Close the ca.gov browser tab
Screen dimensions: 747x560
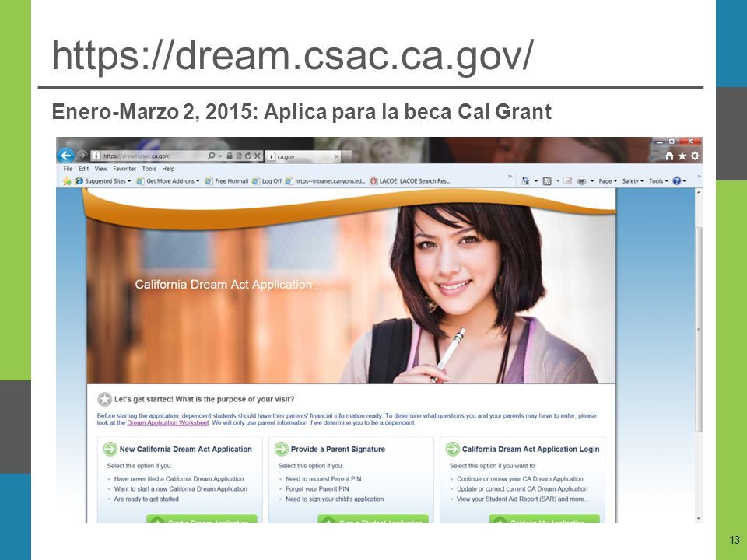[336, 156]
